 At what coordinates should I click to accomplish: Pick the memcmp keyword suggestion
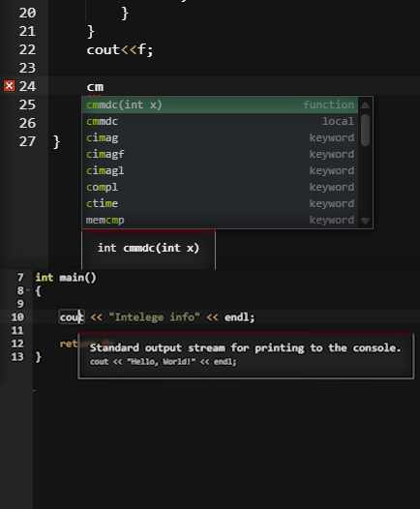pyautogui.click(x=220, y=220)
